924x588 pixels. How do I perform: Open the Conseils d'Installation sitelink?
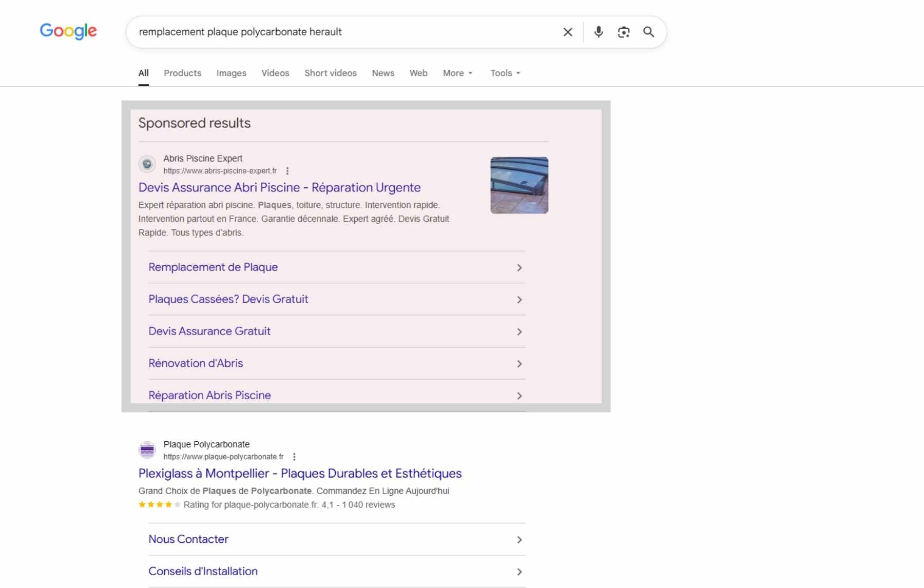click(203, 572)
